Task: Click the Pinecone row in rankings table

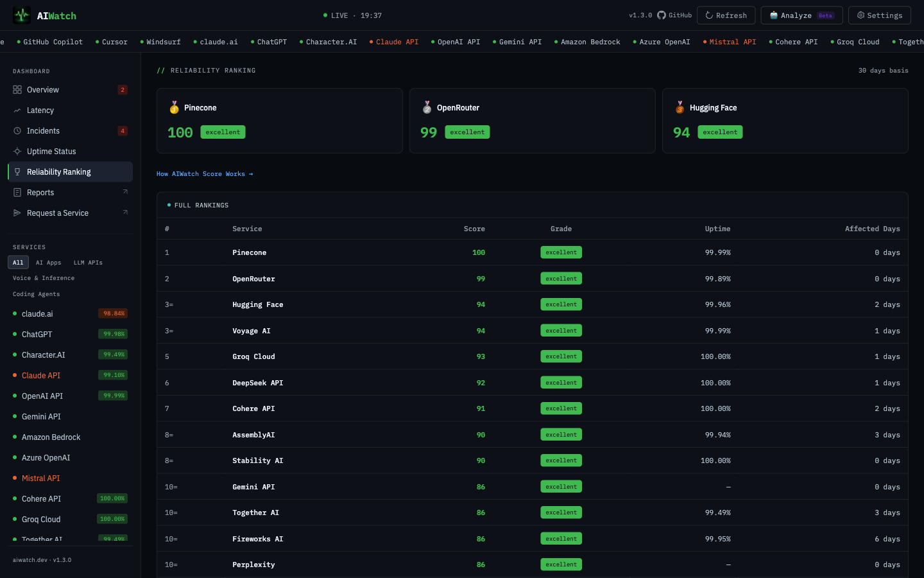Action: [x=532, y=252]
